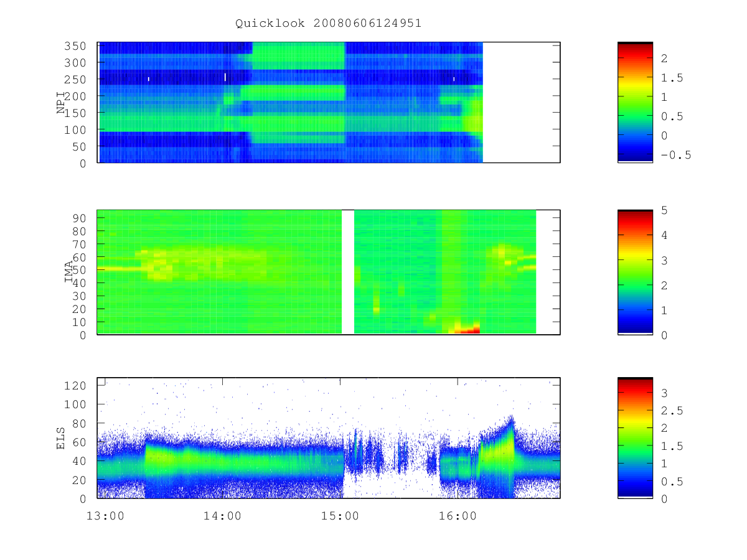Click the plot title Quicklook 20080606124951
The height and width of the screenshot is (560, 747).
point(329,24)
